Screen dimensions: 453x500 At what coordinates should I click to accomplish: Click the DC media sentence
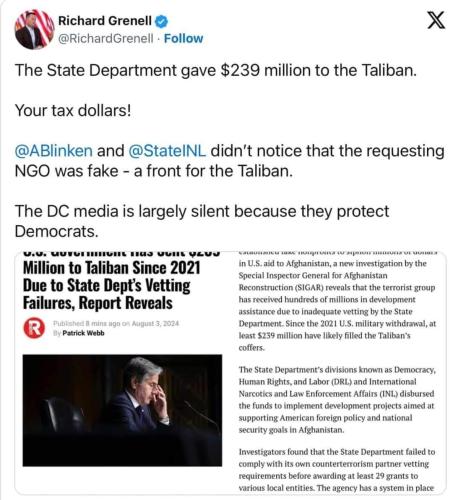202,221
